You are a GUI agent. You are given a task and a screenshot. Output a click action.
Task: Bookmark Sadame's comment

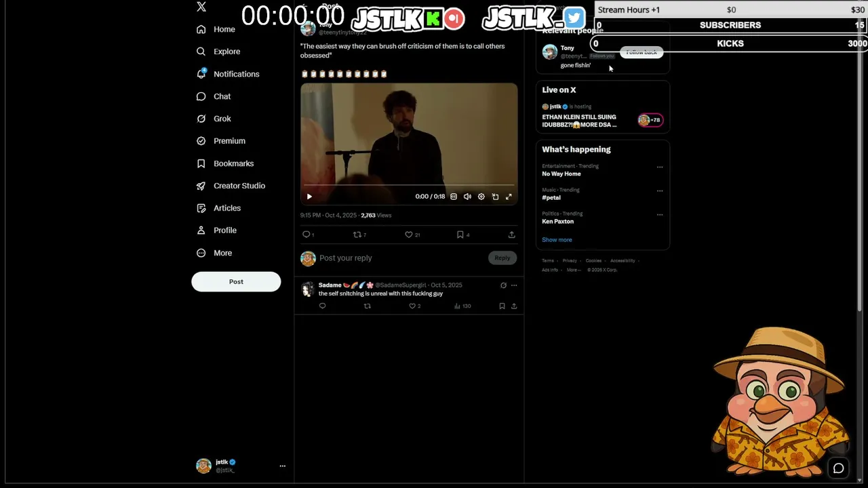click(502, 306)
